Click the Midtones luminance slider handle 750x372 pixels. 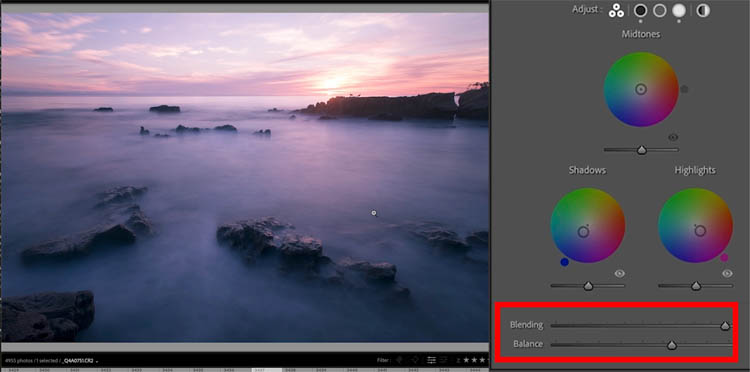pyautogui.click(x=642, y=150)
